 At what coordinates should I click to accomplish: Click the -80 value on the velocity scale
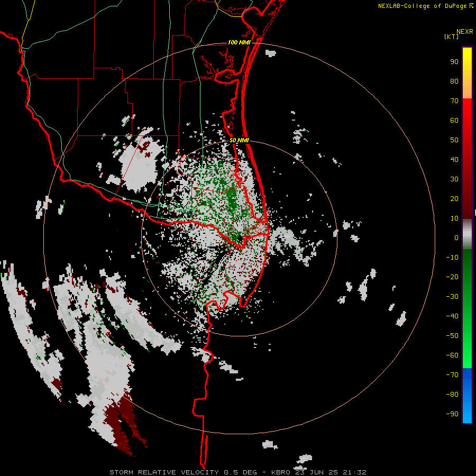[452, 395]
